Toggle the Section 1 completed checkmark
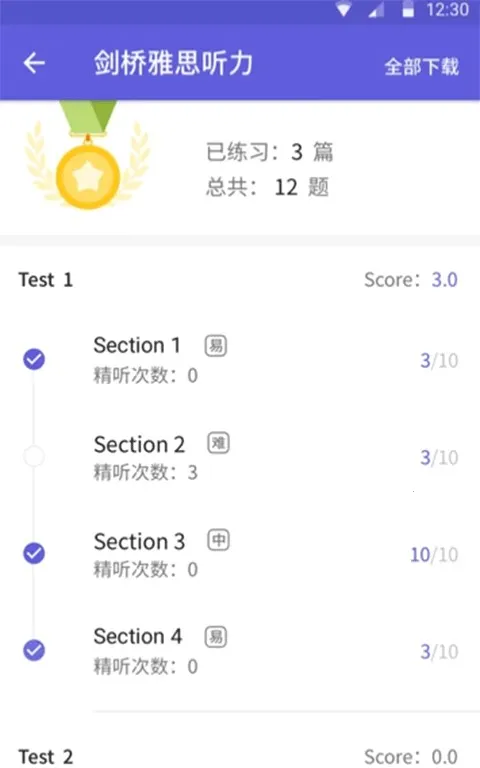 [x=34, y=359]
